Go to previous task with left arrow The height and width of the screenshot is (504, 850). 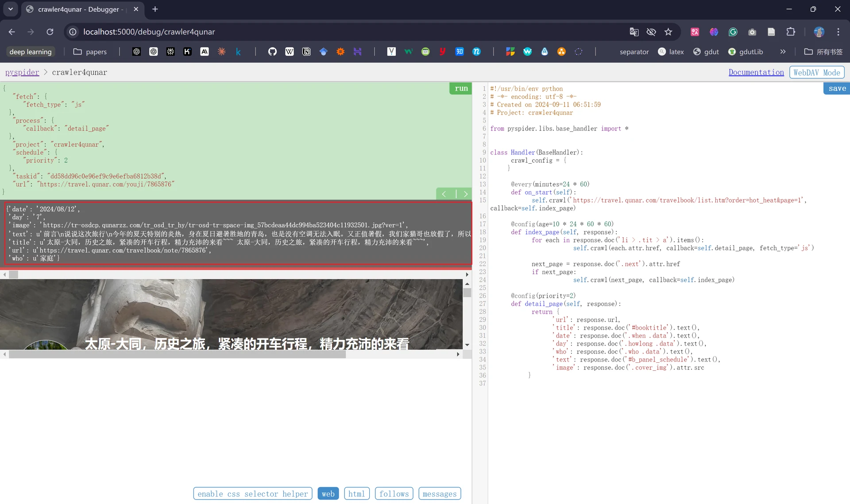(444, 194)
